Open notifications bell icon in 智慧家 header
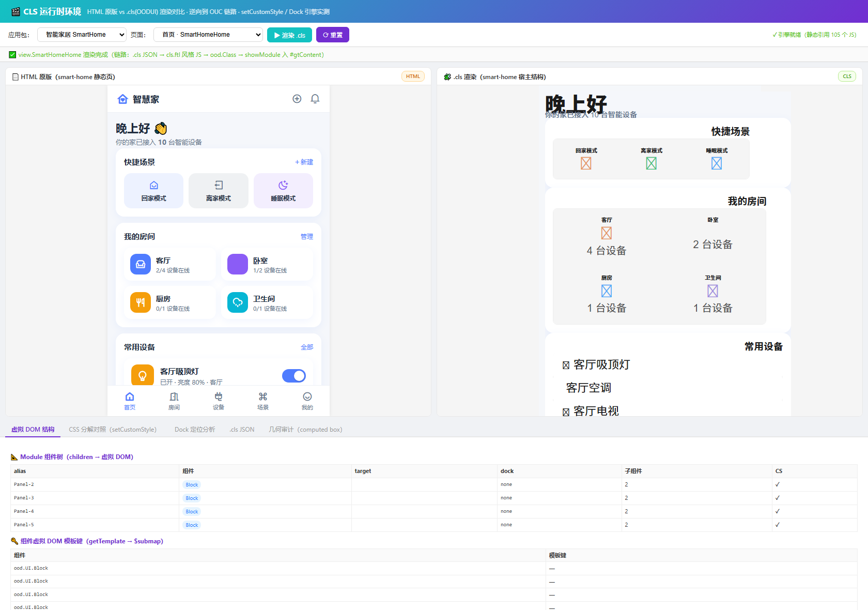 [315, 99]
